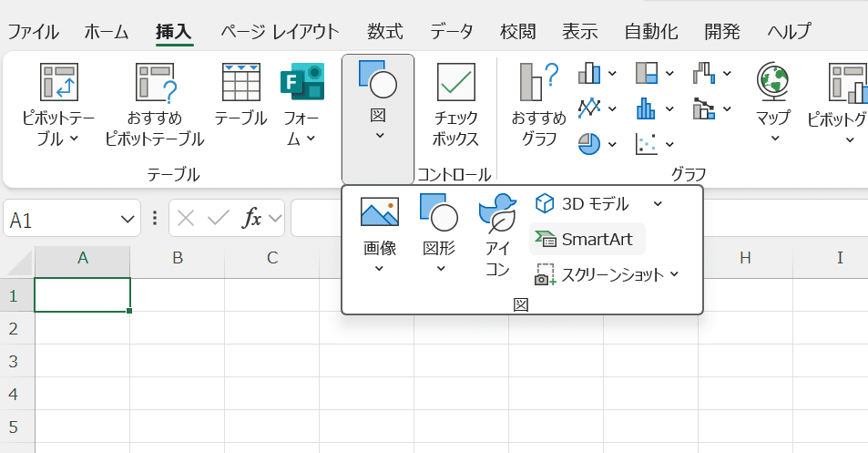Click the チェックボックス control button
The height and width of the screenshot is (453, 868).
(x=456, y=105)
